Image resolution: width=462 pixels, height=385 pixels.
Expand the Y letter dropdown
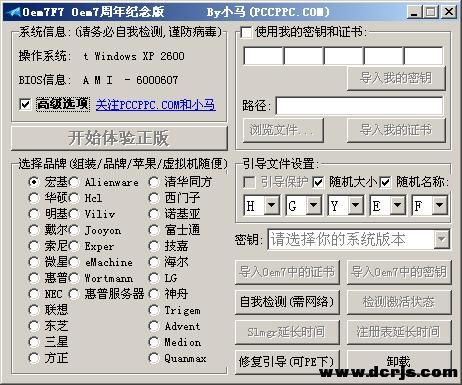point(356,205)
